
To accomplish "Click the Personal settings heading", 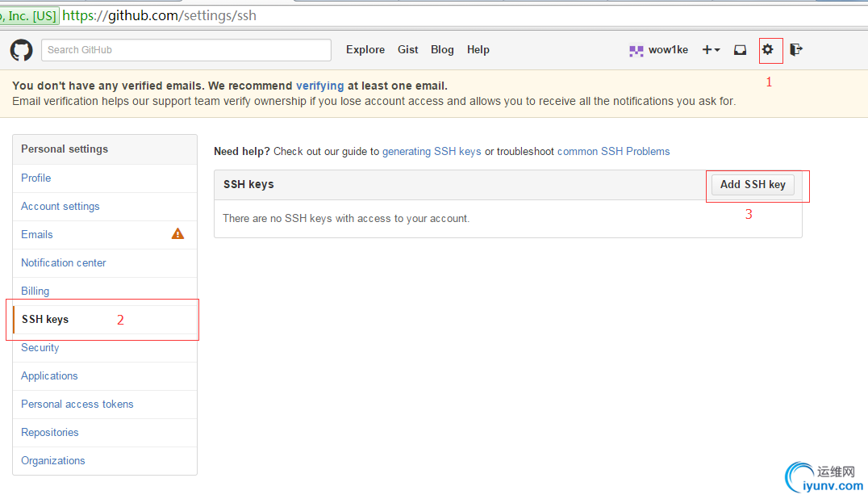I will point(65,149).
